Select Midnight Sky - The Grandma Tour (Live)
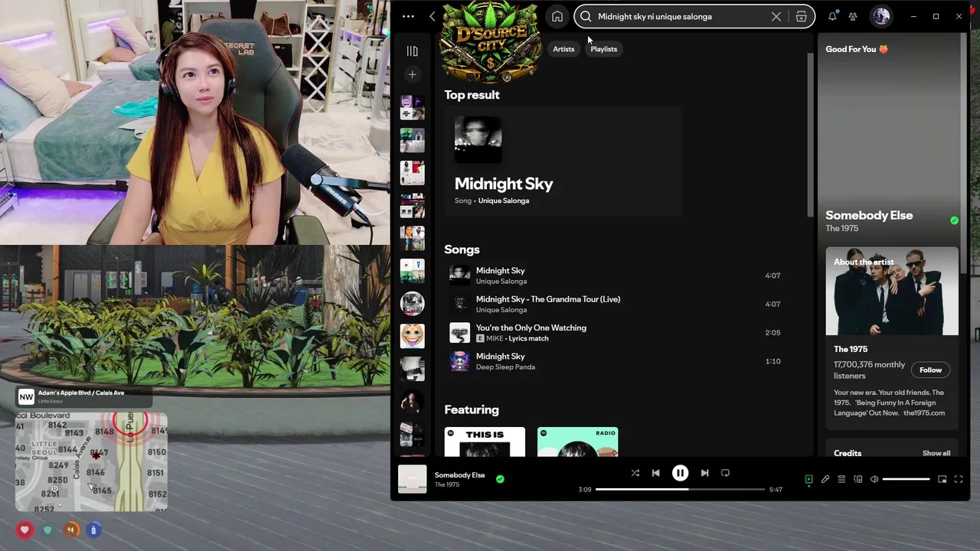The height and width of the screenshot is (551, 980). point(616,304)
